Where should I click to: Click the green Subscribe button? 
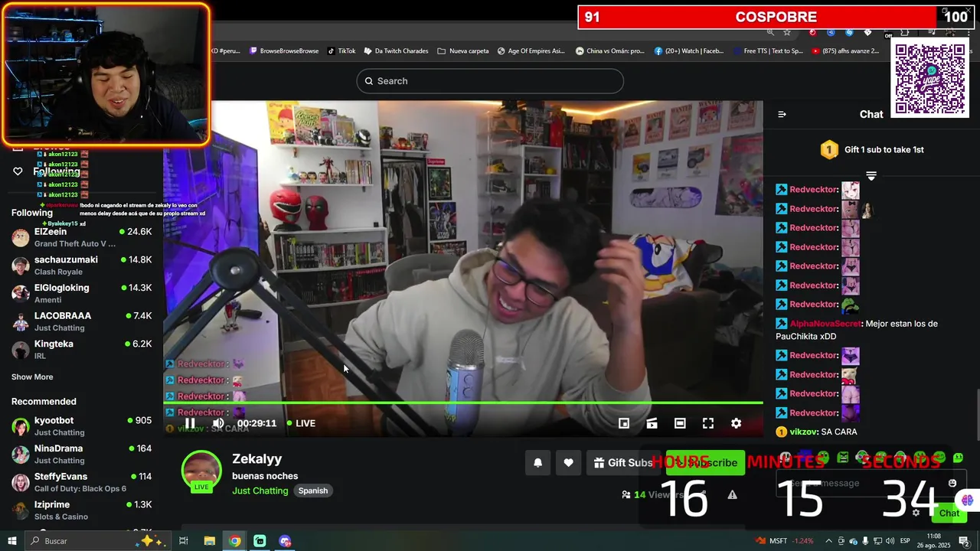coord(705,462)
